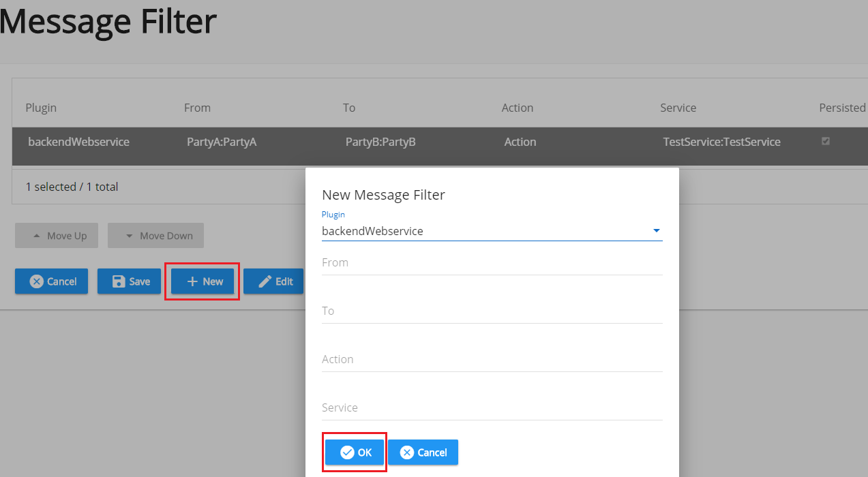868x477 pixels.
Task: Select the PartyA:PartyA cell in the table
Action: click(x=222, y=142)
